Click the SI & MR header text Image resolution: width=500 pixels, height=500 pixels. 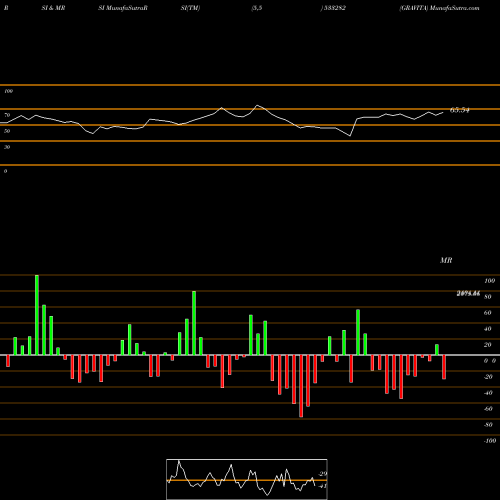coord(53,8)
